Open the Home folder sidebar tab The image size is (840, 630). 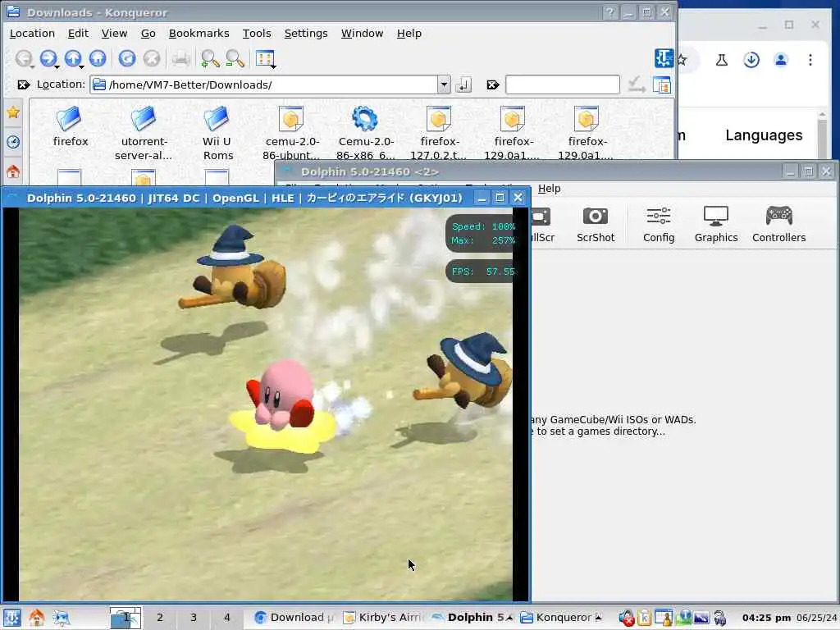pyautogui.click(x=13, y=171)
